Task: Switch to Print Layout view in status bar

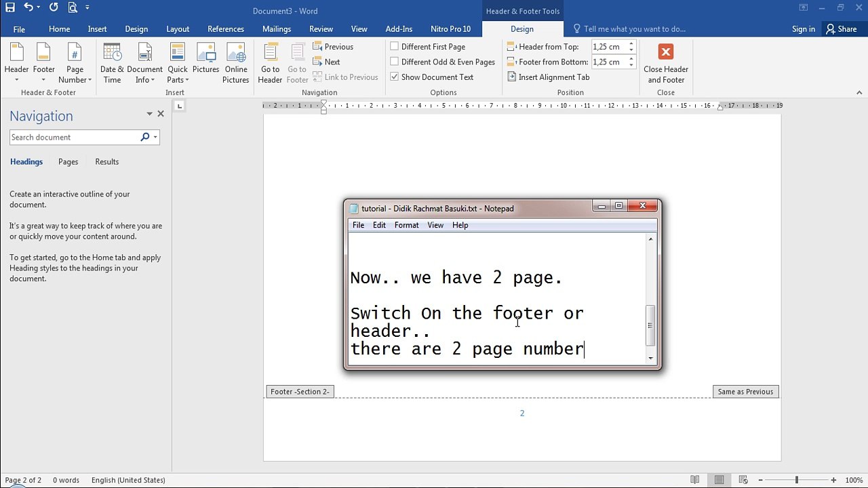Action: tap(719, 480)
